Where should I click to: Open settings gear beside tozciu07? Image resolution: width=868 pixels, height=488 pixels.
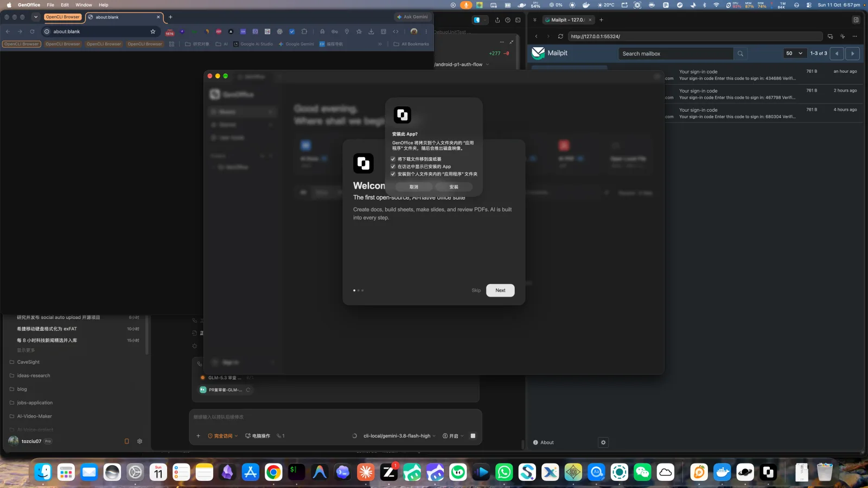pyautogui.click(x=139, y=441)
